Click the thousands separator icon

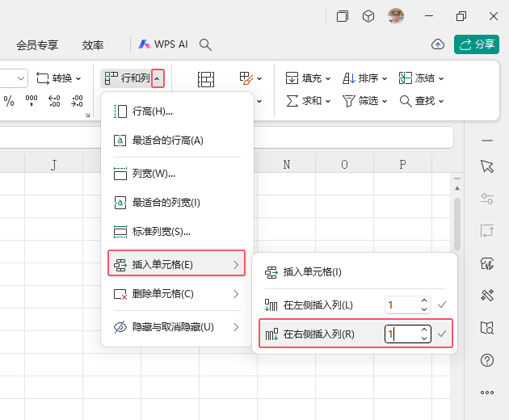(x=32, y=101)
